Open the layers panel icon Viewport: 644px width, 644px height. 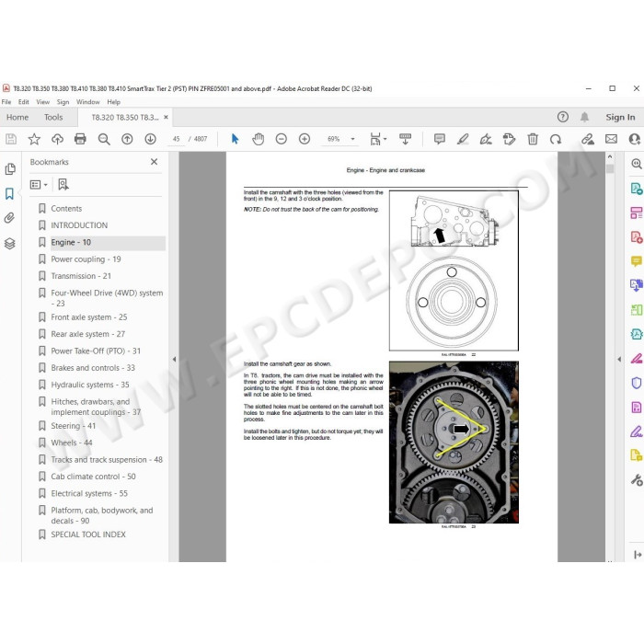pos(10,244)
